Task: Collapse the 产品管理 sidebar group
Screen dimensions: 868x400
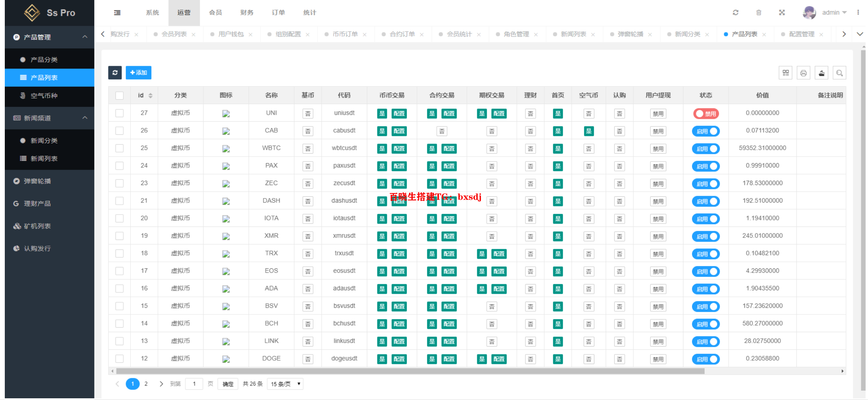Action: tap(49, 37)
